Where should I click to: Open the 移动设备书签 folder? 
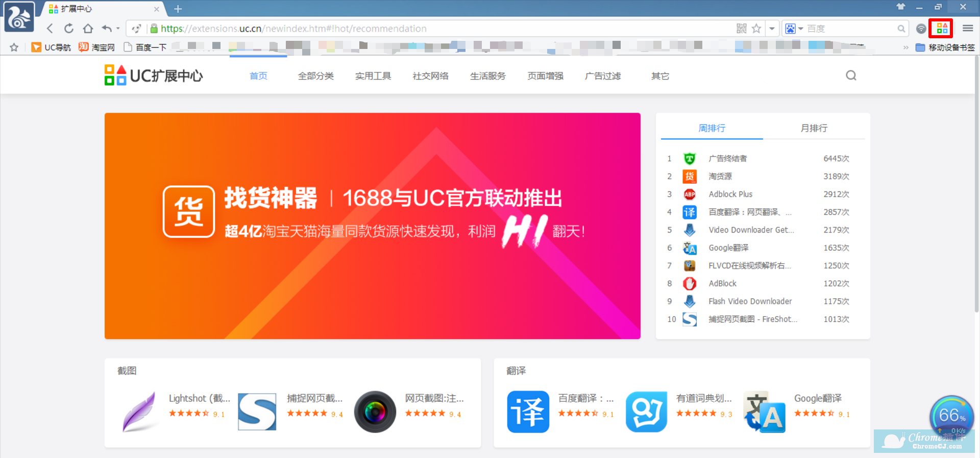pyautogui.click(x=945, y=47)
